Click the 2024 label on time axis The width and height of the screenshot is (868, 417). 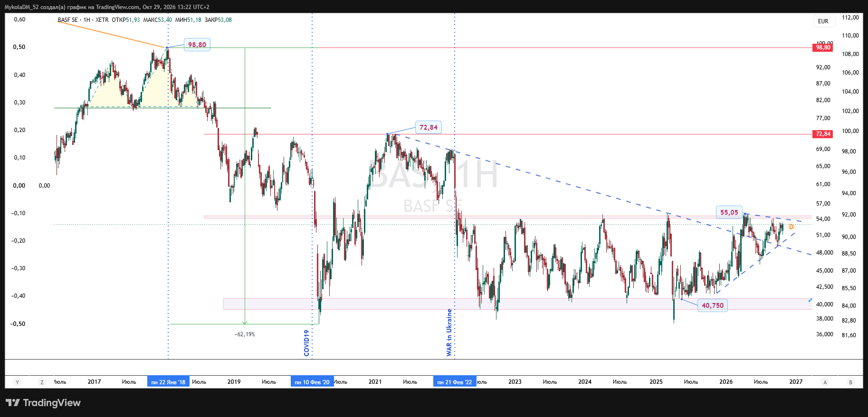[585, 382]
